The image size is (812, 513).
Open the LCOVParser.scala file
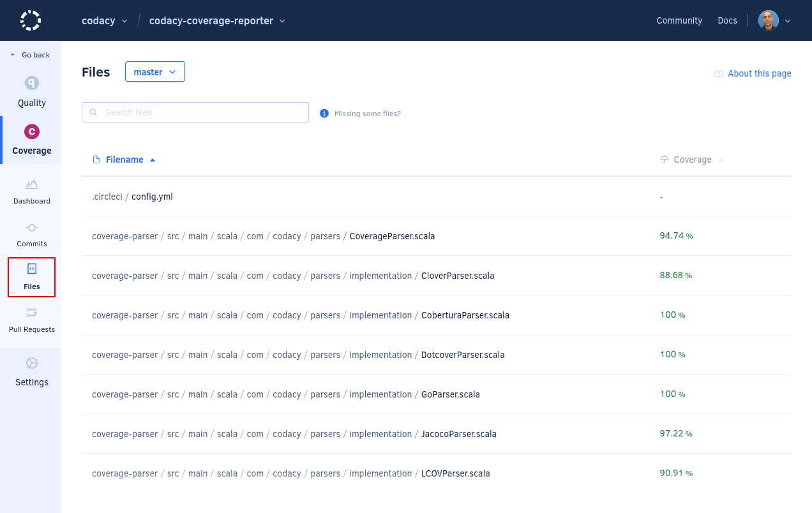(x=456, y=473)
